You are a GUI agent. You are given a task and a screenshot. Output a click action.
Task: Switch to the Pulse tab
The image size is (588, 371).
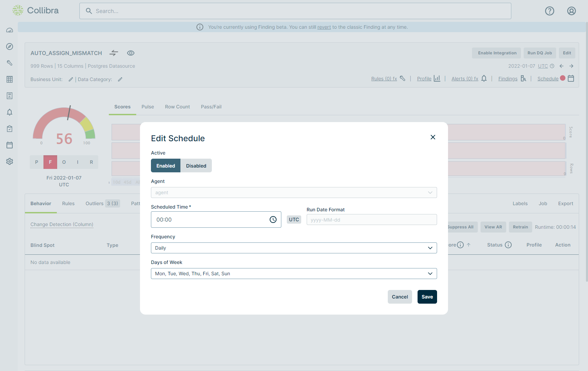pos(148,106)
